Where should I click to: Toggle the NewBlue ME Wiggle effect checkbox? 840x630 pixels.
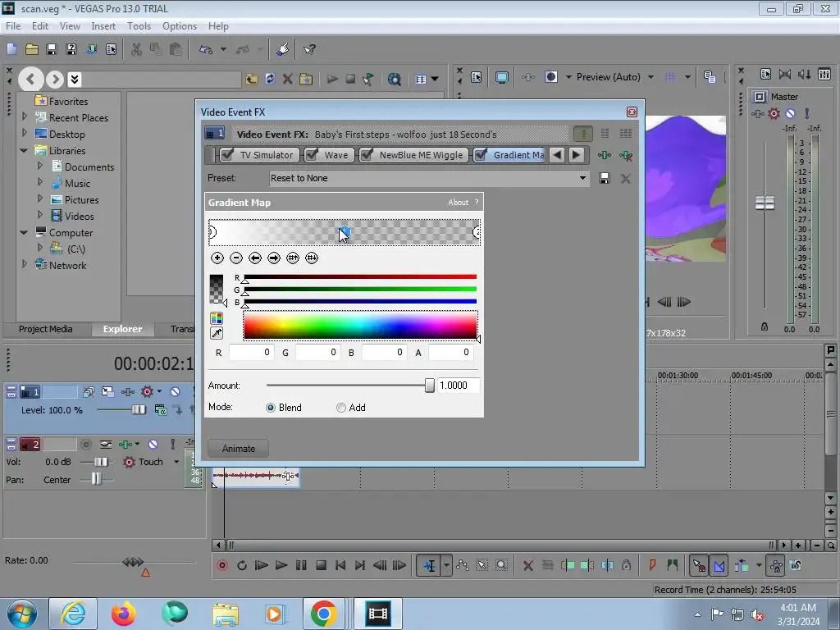point(367,155)
